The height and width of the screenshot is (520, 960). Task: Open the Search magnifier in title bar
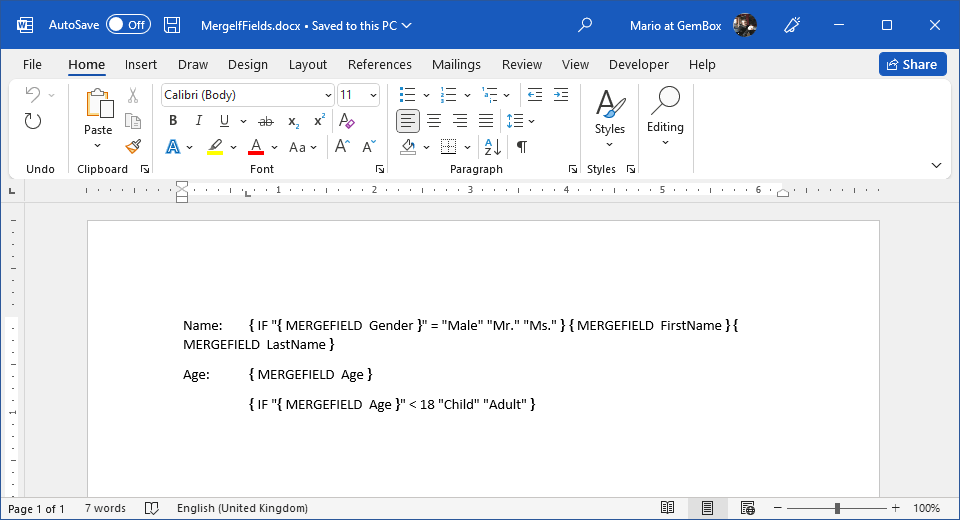point(586,25)
